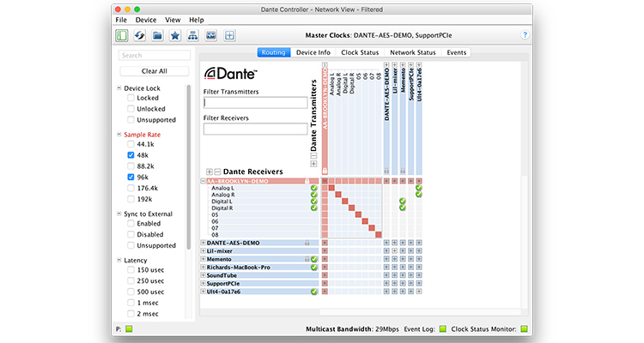
Task: Click the Dante logo
Action: [231, 74]
